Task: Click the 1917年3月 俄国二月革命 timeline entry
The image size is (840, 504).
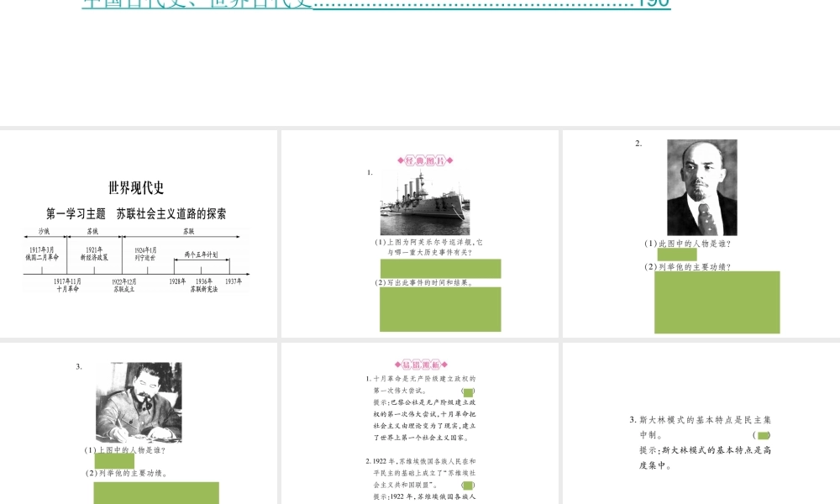Action: [42, 254]
